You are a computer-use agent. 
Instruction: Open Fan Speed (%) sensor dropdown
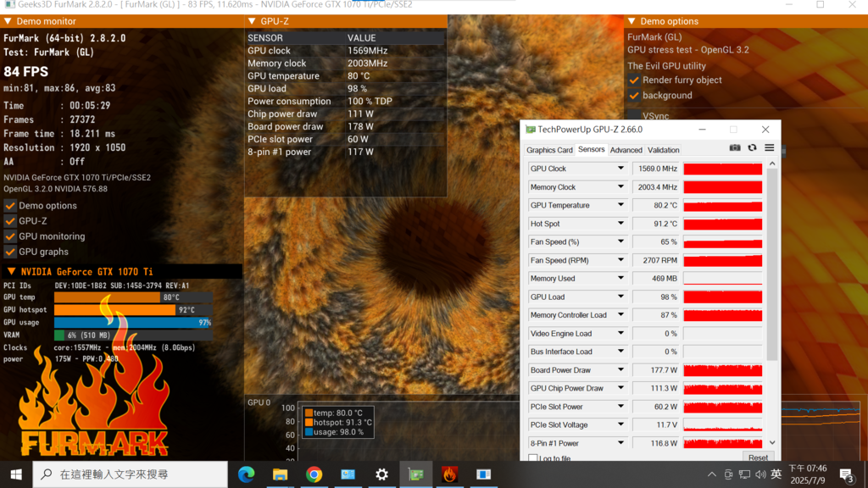[620, 241]
